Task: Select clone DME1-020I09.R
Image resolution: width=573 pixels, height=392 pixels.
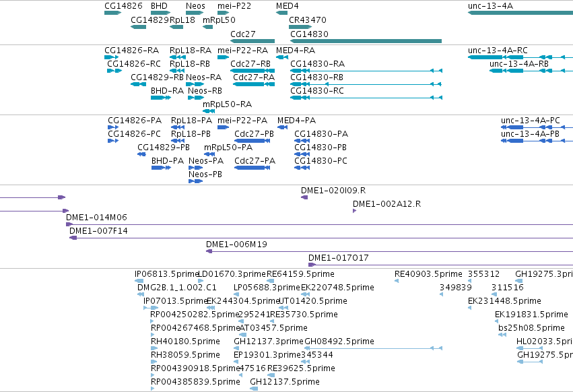Action: 304,197
